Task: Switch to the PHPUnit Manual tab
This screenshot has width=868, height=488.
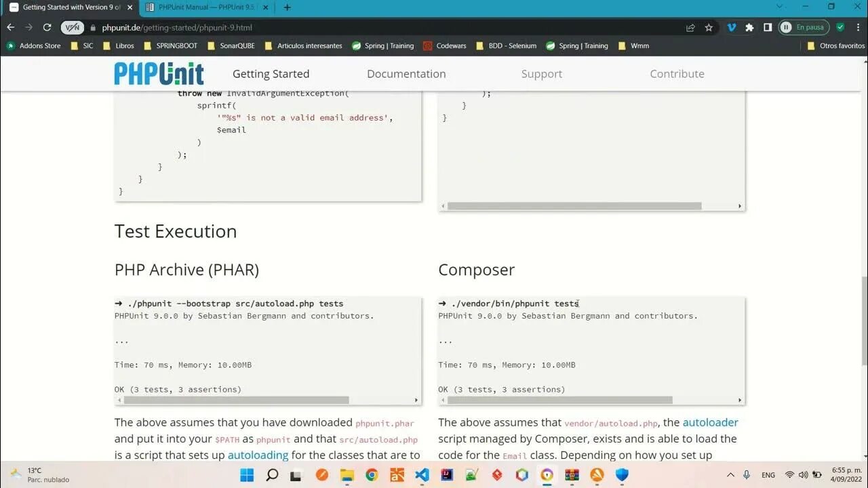Action: pyautogui.click(x=206, y=7)
